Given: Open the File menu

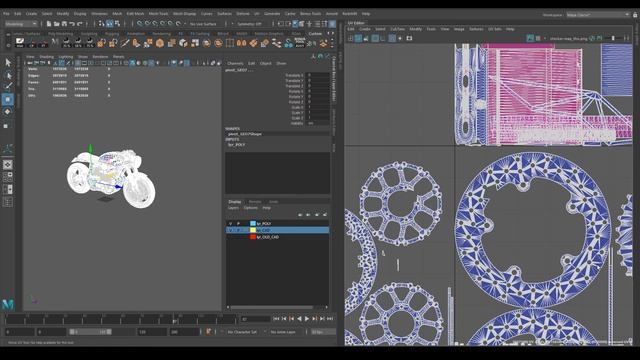Looking at the screenshot, I should (x=6, y=14).
